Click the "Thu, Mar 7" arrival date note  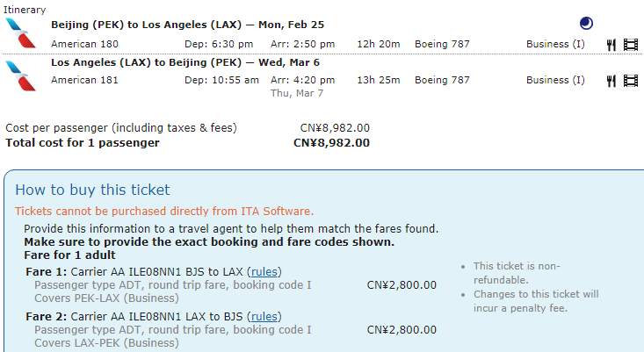[x=295, y=92]
